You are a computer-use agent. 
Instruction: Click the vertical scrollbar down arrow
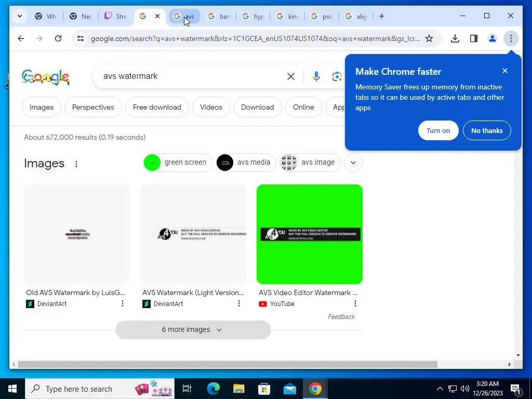point(518,355)
